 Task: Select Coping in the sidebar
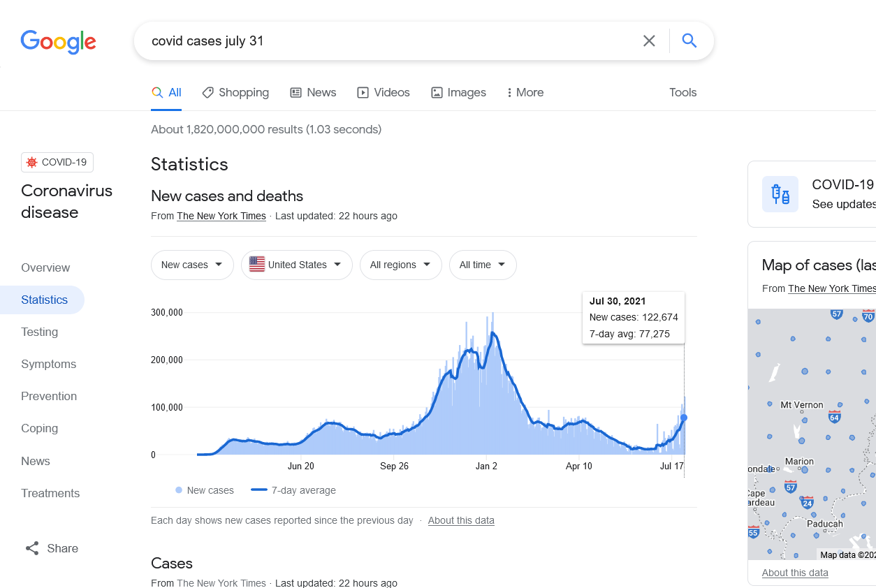[x=39, y=428]
